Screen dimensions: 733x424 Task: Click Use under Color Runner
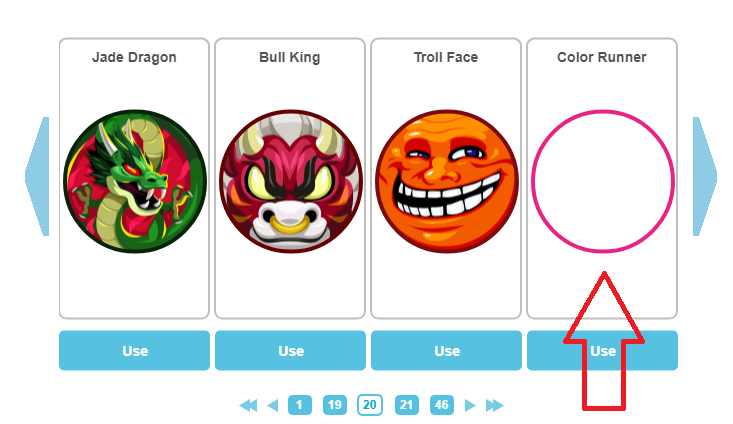point(603,351)
